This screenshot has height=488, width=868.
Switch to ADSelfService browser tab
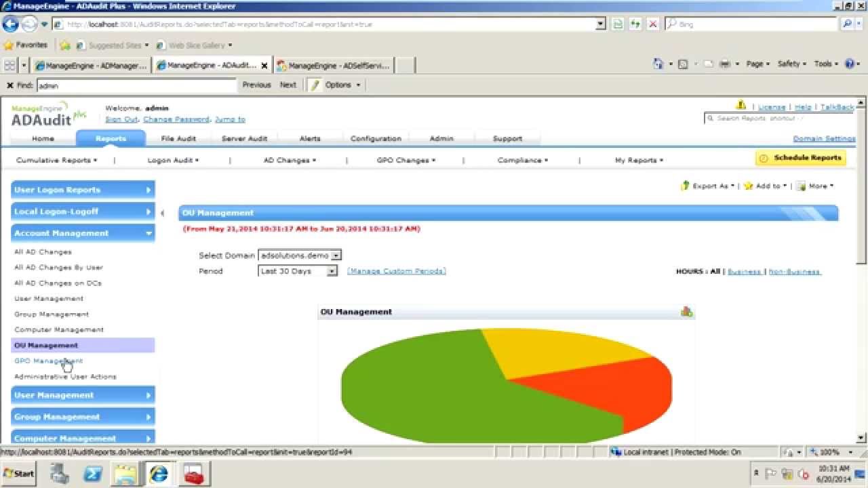pyautogui.click(x=334, y=66)
